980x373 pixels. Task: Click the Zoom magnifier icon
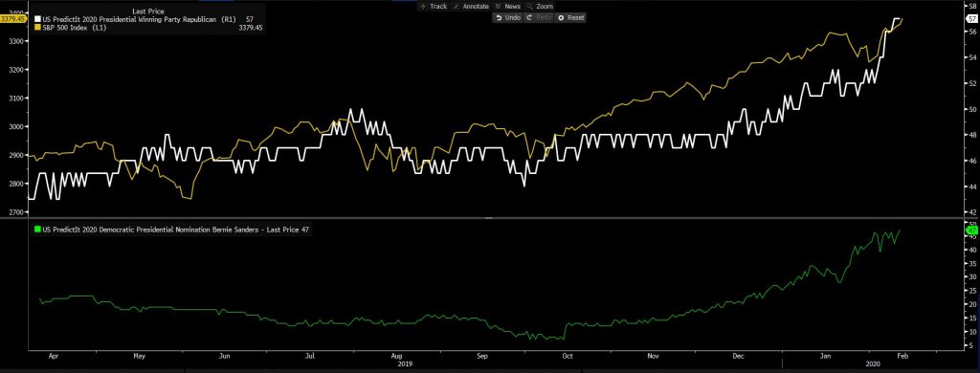click(x=529, y=7)
